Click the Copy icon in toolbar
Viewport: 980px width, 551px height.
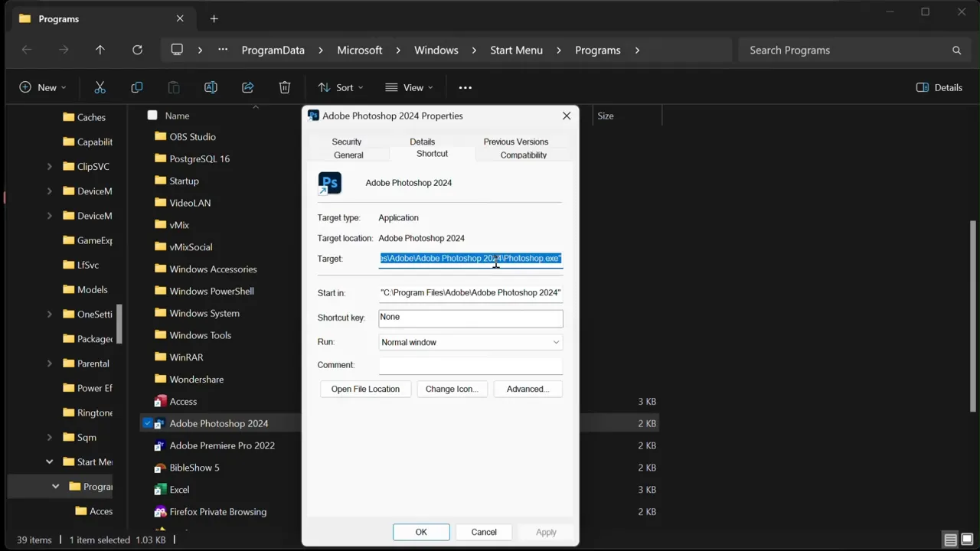[x=137, y=88]
